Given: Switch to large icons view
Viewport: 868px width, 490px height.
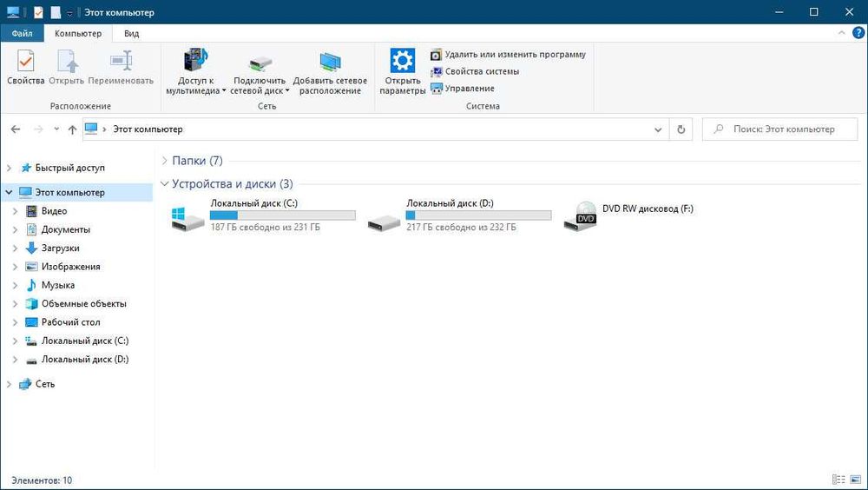Looking at the screenshot, I should 855,480.
